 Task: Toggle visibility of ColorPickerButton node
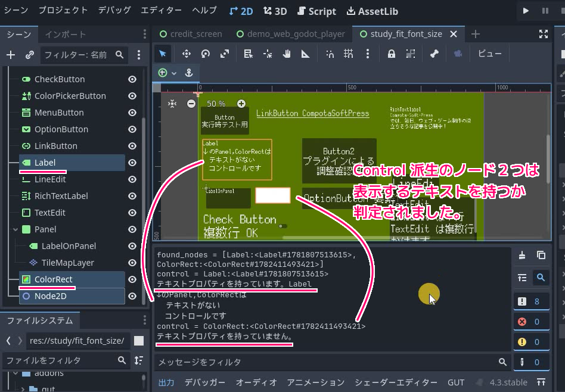[x=132, y=96]
